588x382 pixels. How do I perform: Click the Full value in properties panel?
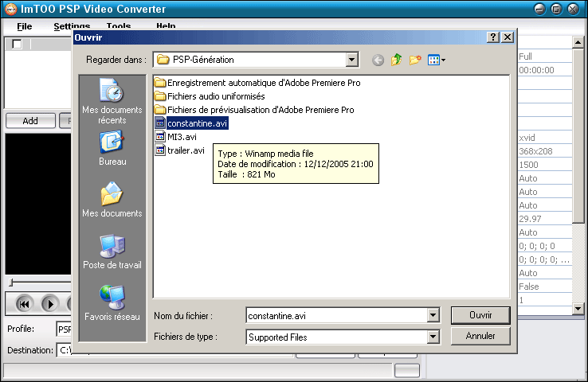525,57
